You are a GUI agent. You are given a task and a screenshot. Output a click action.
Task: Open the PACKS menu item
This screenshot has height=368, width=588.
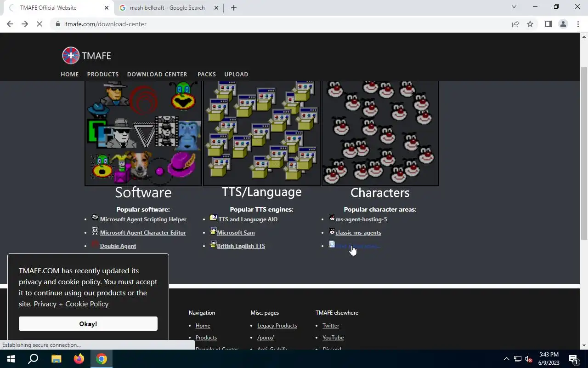(207, 74)
